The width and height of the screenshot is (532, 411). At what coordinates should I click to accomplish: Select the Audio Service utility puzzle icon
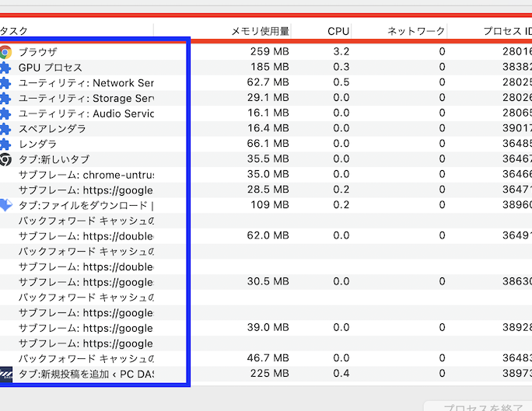point(5,113)
